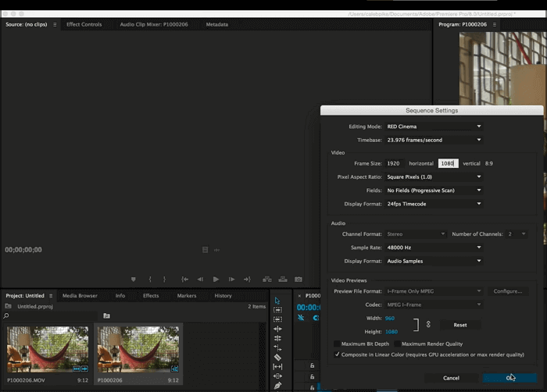Expand the Pixel Aspect Ratio dropdown
Screen dimensions: 547x392
pyautogui.click(x=434, y=177)
